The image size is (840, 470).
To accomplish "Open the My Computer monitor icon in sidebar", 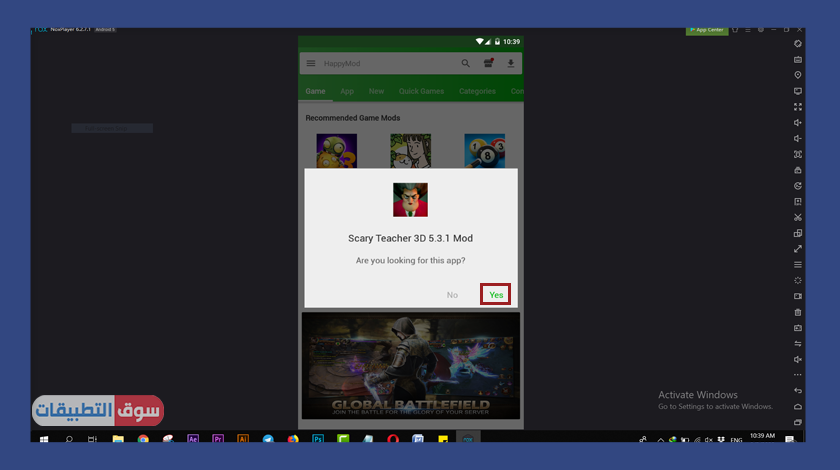I will 798,91.
